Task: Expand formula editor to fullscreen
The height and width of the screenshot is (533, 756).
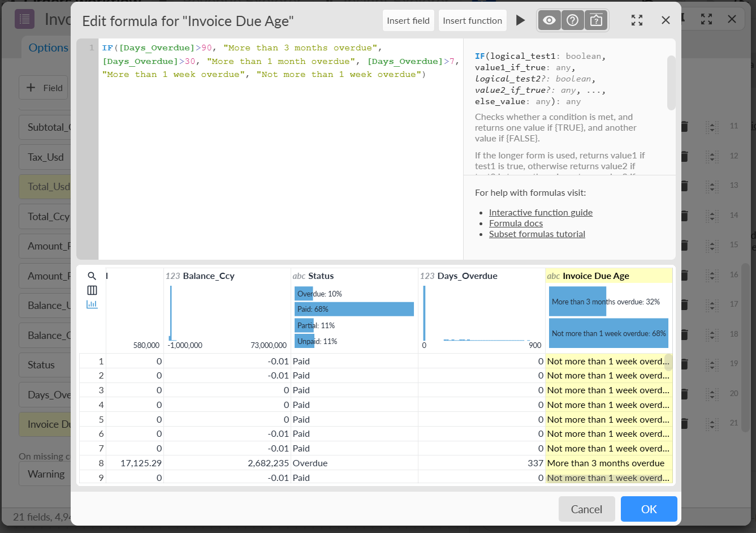Action: tap(637, 20)
